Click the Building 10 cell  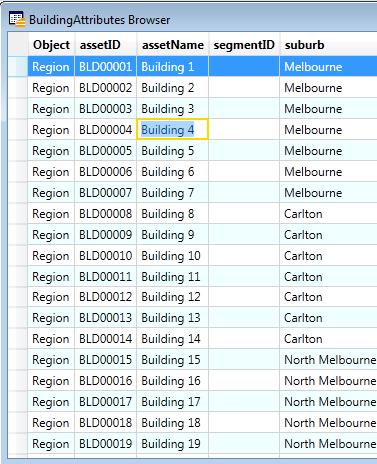click(x=173, y=256)
